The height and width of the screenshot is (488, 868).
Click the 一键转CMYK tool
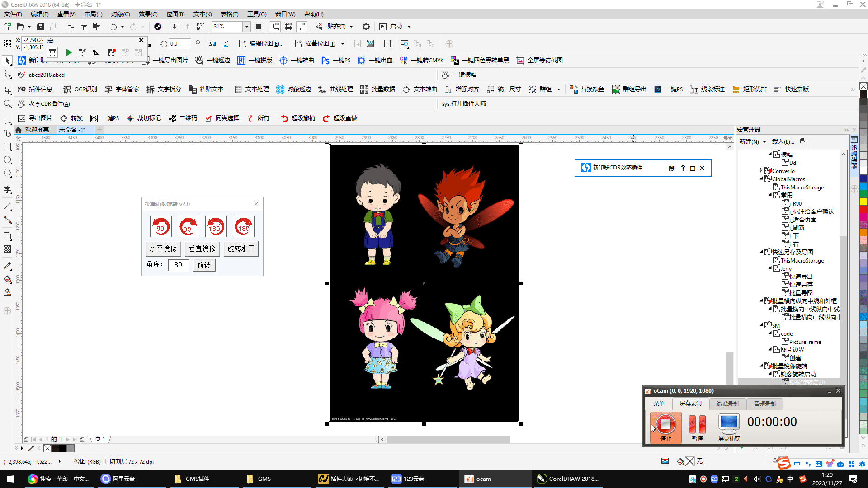(x=422, y=61)
